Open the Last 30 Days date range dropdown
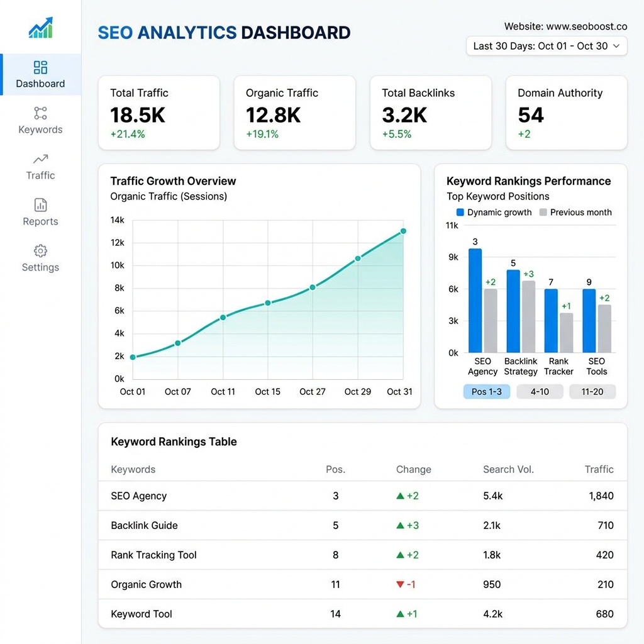This screenshot has height=644, width=644. (x=547, y=46)
